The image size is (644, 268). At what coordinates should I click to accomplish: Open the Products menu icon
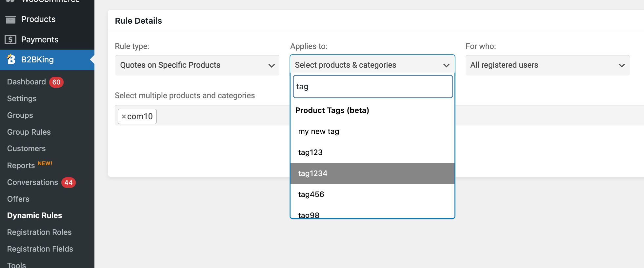[10, 20]
